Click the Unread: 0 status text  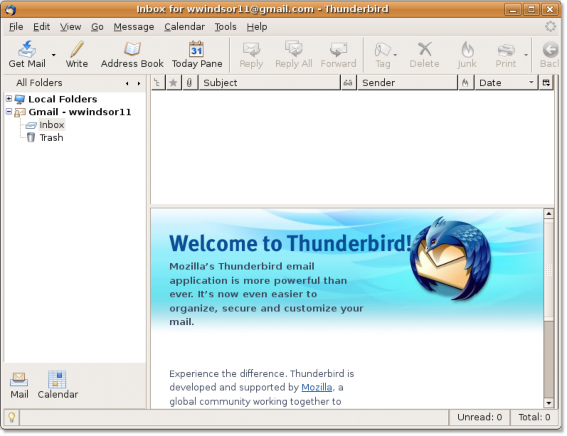coord(479,417)
